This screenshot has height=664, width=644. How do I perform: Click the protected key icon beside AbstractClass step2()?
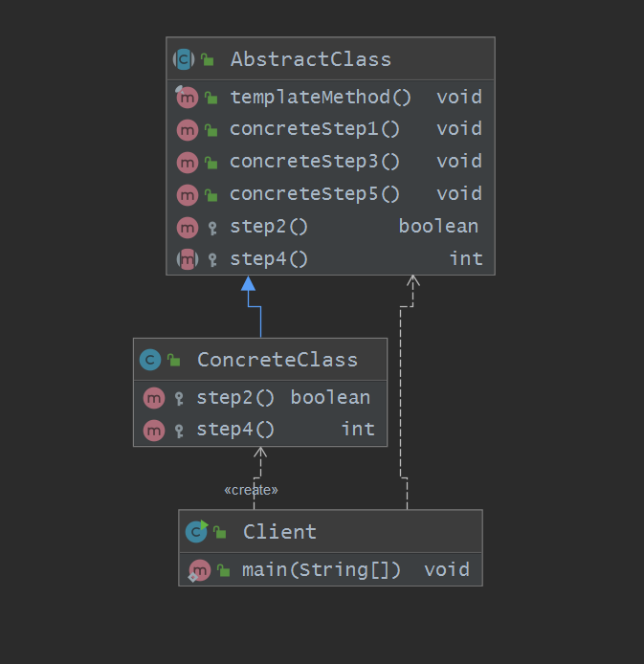coord(212,227)
